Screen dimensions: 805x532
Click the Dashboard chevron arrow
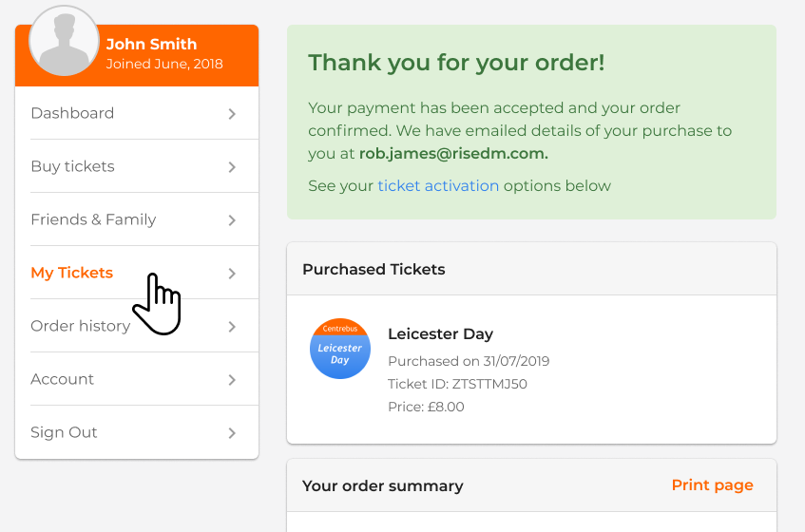tap(232, 114)
